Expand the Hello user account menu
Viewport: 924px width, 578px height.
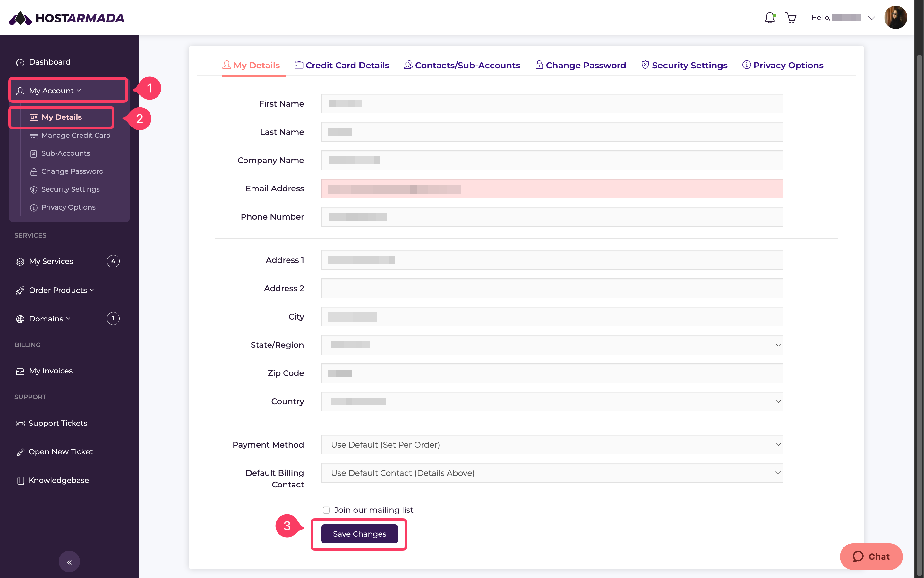[843, 18]
